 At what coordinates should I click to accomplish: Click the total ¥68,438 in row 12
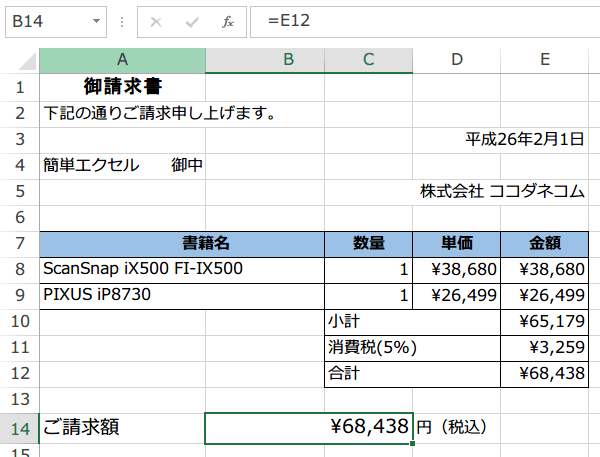coord(545,374)
